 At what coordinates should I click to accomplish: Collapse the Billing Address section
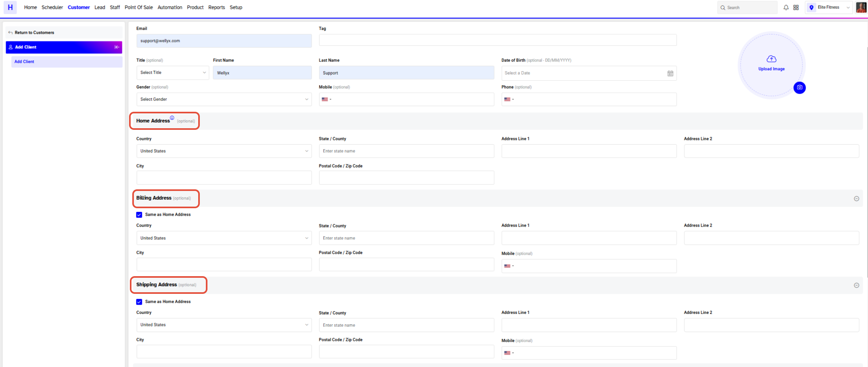[x=856, y=199]
